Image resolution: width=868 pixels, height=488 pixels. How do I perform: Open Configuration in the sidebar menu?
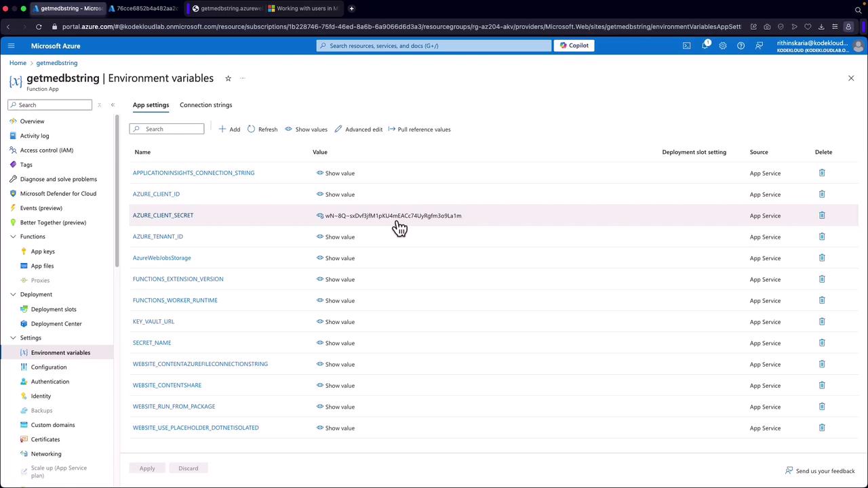coord(49,367)
